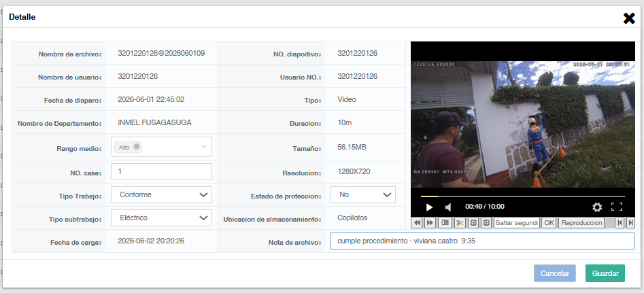Click the Tipo value Video

tap(347, 99)
